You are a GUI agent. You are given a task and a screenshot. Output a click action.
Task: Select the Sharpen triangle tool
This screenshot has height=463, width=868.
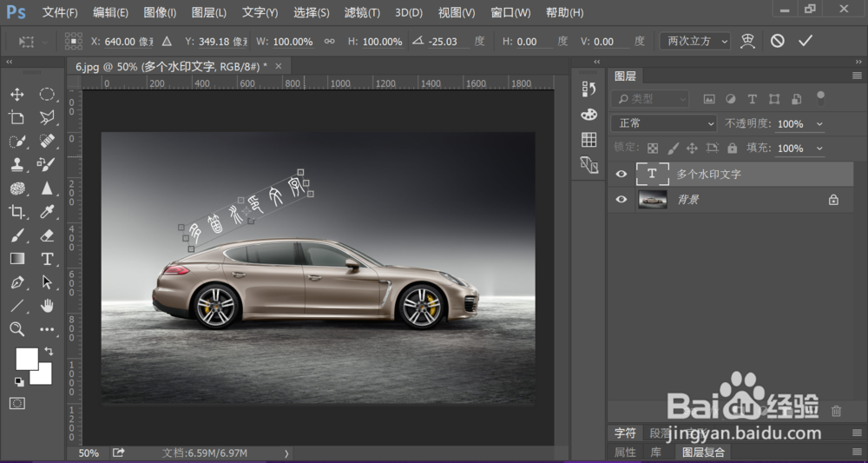pos(47,189)
